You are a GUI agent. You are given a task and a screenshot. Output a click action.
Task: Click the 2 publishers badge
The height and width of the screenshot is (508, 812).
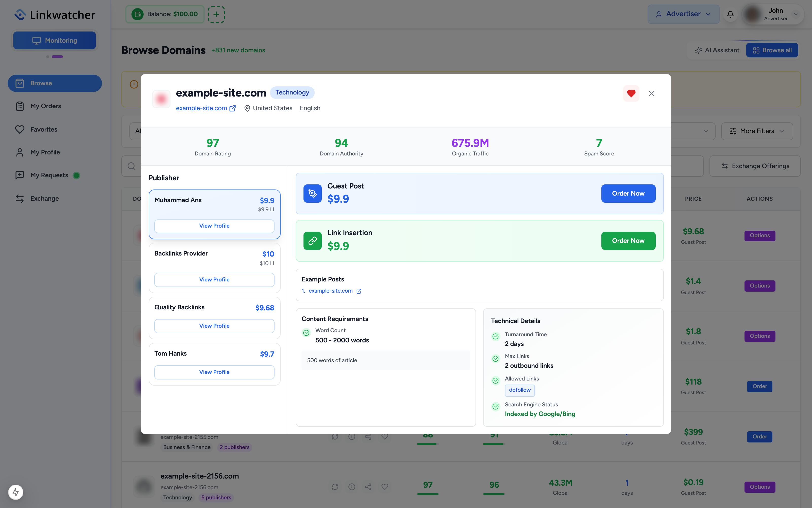click(234, 448)
